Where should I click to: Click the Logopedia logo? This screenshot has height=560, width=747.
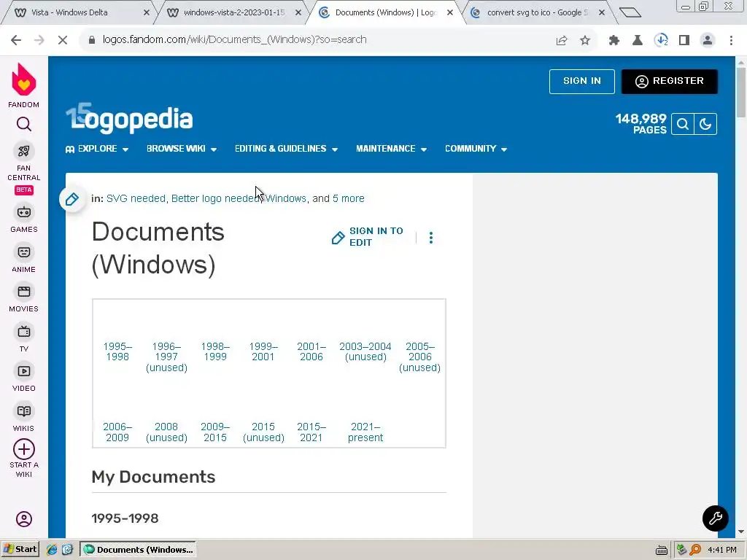(130, 119)
